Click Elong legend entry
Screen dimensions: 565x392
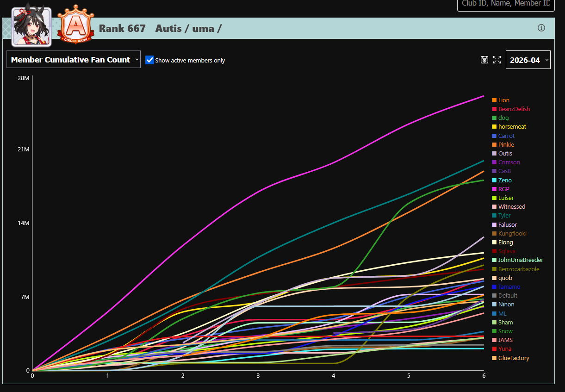[503, 242]
